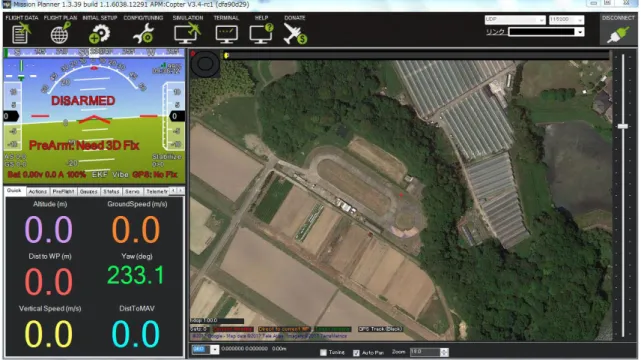Click the Direct to current WP legend

(x=284, y=329)
